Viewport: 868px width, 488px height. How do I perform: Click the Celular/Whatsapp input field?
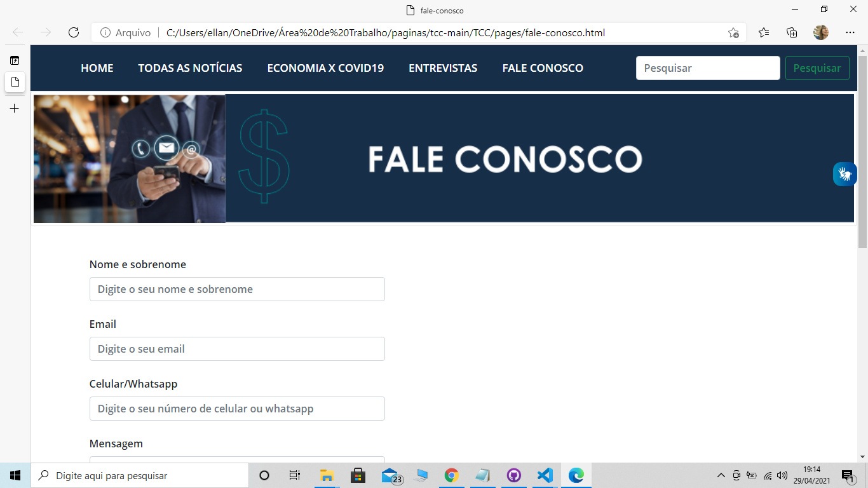coord(237,409)
